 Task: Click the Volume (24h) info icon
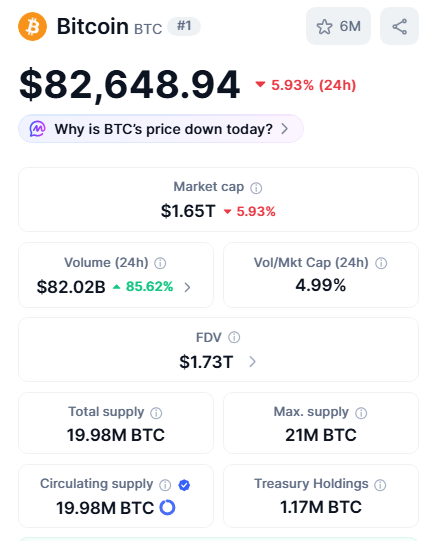click(x=160, y=263)
